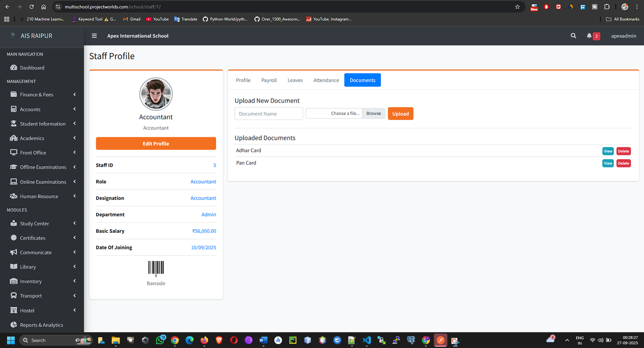644x348 pixels.
Task: Open the search magnifier icon in header
Action: [x=573, y=36]
